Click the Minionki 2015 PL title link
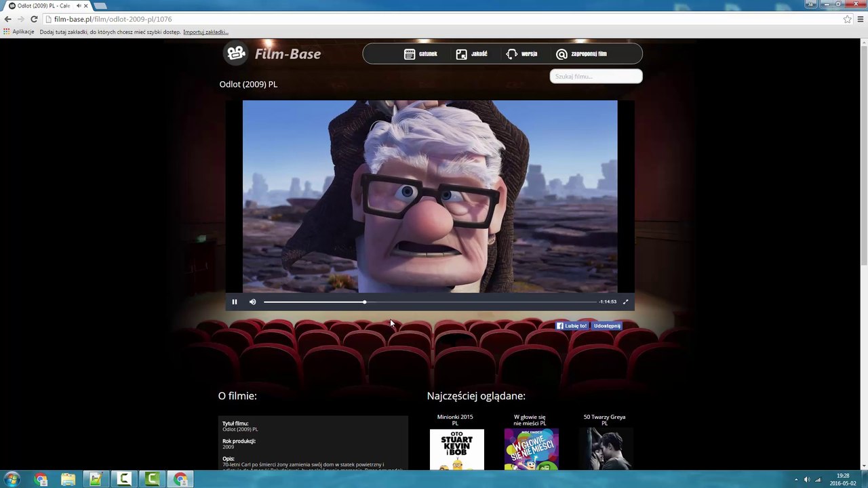This screenshot has height=488, width=868. click(x=455, y=420)
